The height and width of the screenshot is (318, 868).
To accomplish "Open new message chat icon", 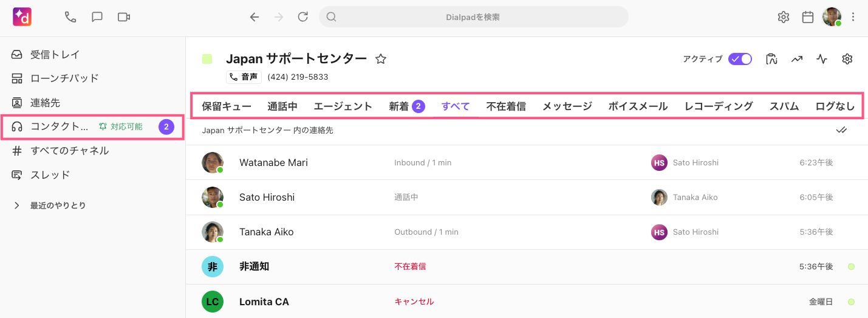I will [x=97, y=17].
